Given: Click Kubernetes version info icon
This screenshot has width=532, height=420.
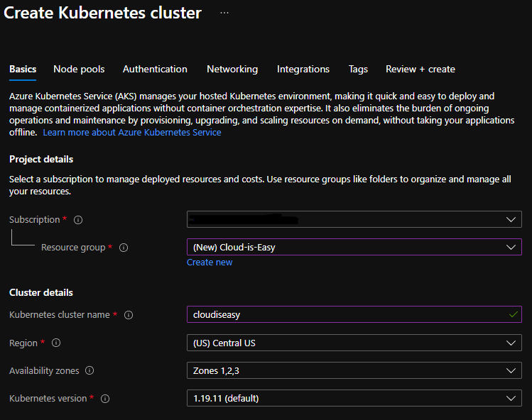Looking at the screenshot, I should click(105, 399).
